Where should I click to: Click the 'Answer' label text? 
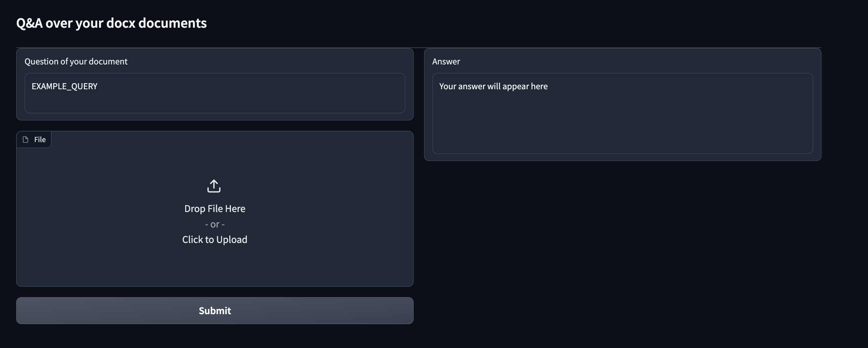(446, 61)
